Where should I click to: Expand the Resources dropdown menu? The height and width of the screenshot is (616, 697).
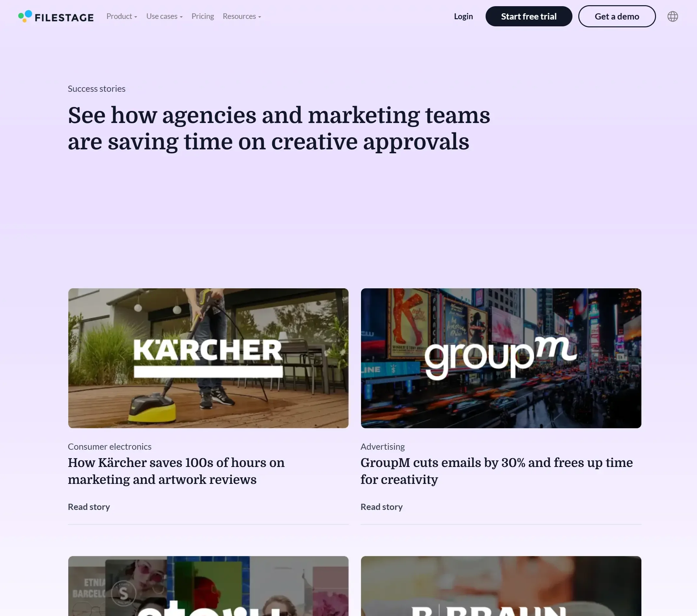click(242, 16)
